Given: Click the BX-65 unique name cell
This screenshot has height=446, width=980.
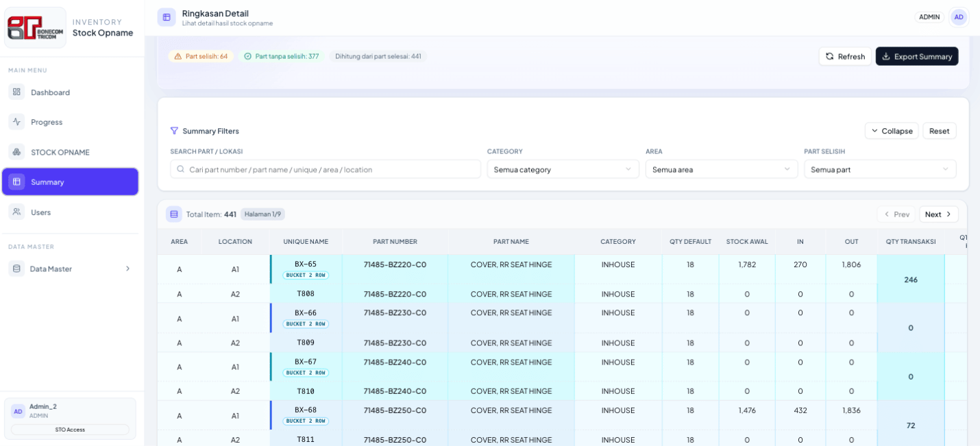Looking at the screenshot, I should (306, 269).
